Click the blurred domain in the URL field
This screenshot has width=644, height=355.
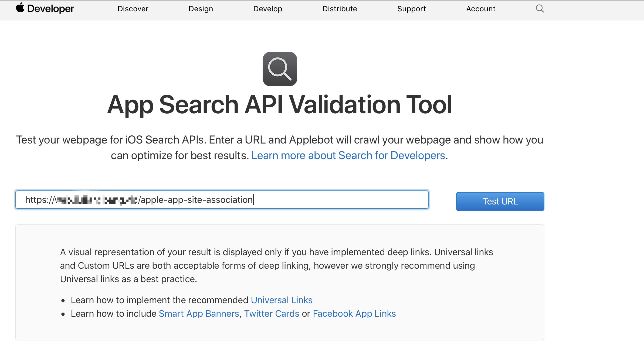tap(97, 200)
